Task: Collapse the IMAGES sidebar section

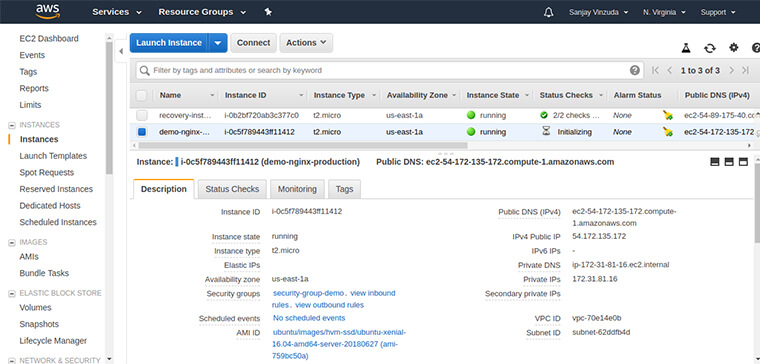Action: pos(12,242)
